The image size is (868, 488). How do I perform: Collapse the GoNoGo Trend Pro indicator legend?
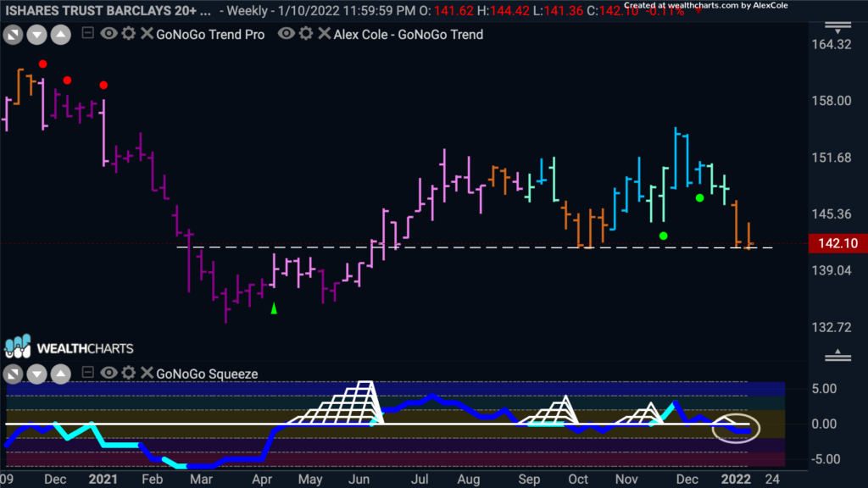(87, 33)
